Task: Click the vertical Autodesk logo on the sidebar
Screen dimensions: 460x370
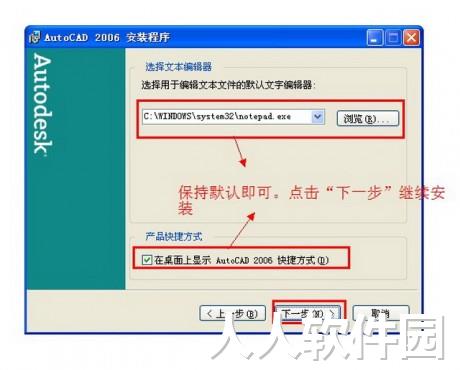Action: pyautogui.click(x=43, y=104)
